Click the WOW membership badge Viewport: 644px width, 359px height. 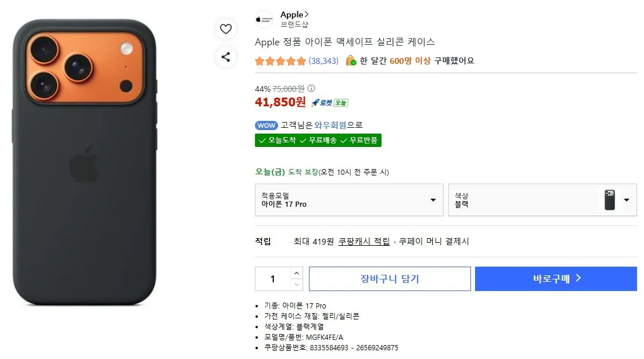click(x=267, y=125)
